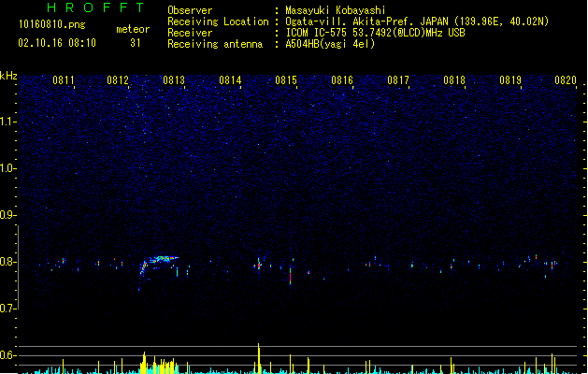
Task: Click the 0818 time marker
Action: point(454,80)
